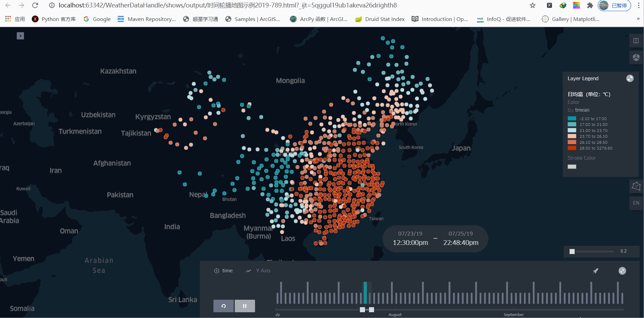Screen dimensions: 644x318
Task: Click the browser reload icon
Action: (x=35, y=5)
